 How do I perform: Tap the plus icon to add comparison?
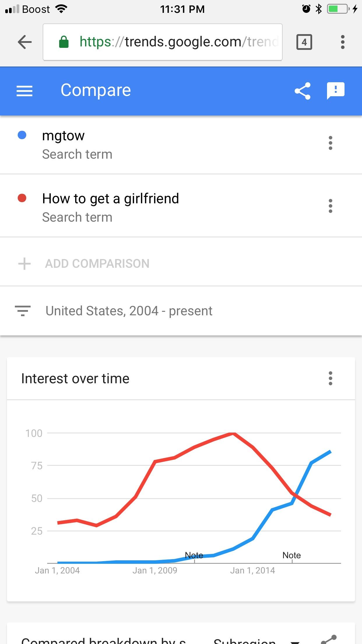[24, 264]
